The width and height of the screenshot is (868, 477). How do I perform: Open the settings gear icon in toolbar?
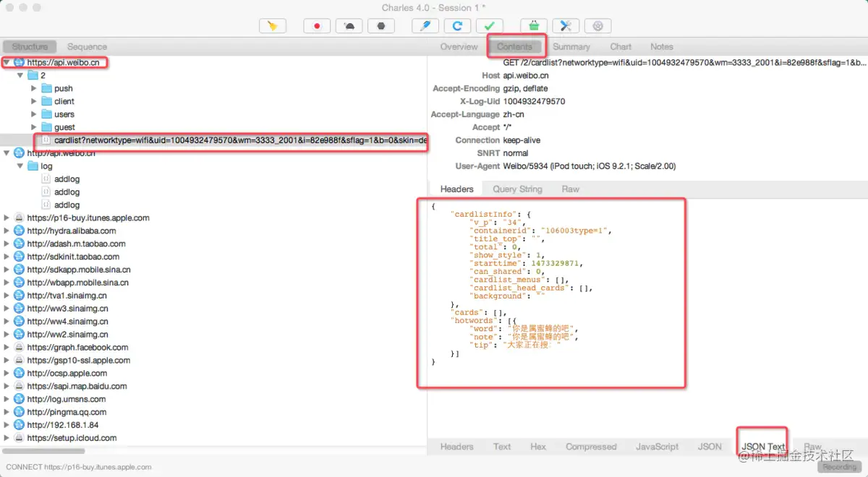click(598, 25)
